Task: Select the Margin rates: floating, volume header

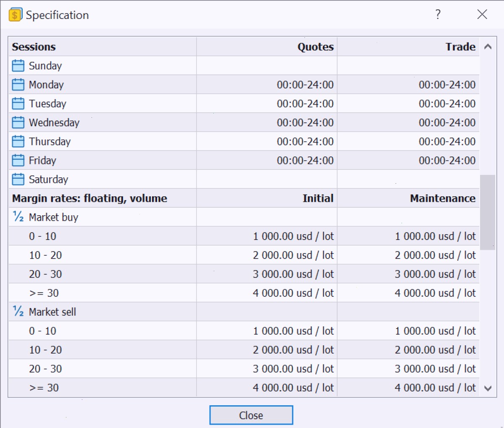Action: pyautogui.click(x=89, y=198)
